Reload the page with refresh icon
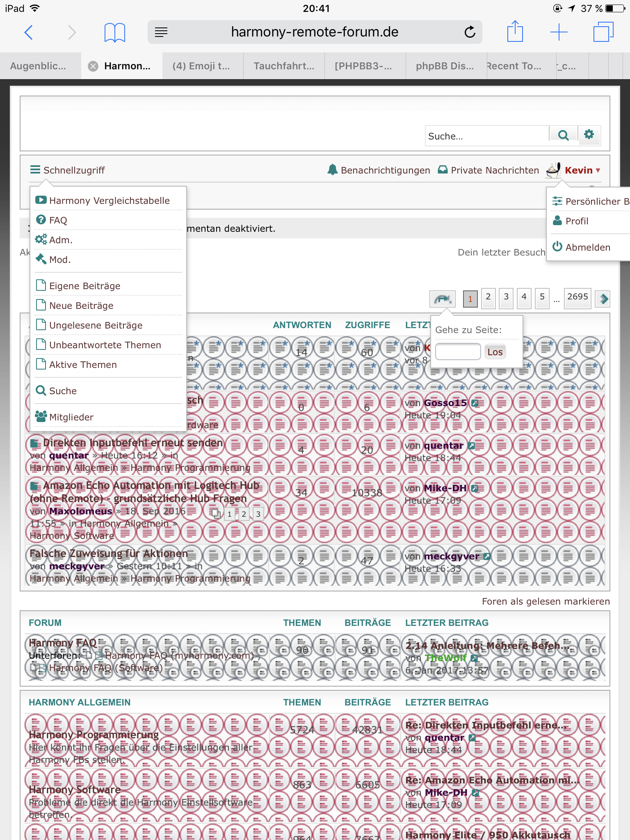This screenshot has height=840, width=630. [x=470, y=32]
